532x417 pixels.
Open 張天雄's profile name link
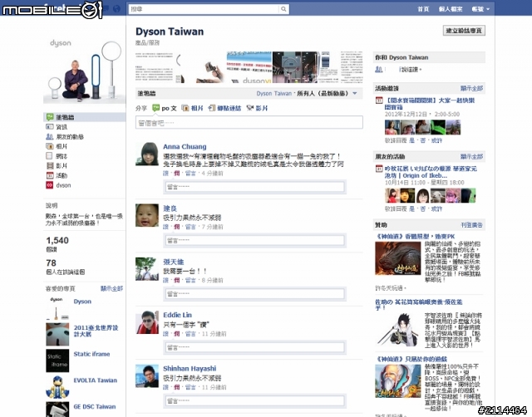pos(174,262)
